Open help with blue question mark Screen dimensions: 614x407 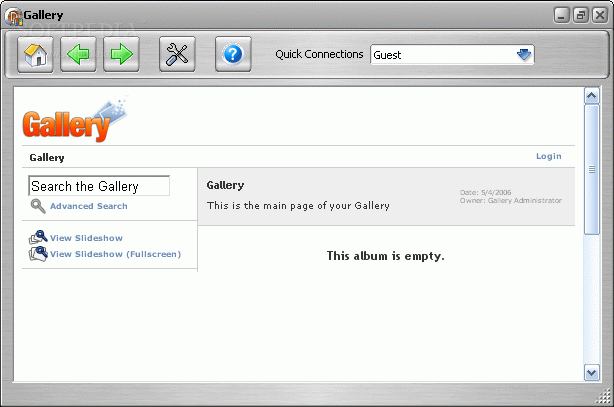pos(233,54)
